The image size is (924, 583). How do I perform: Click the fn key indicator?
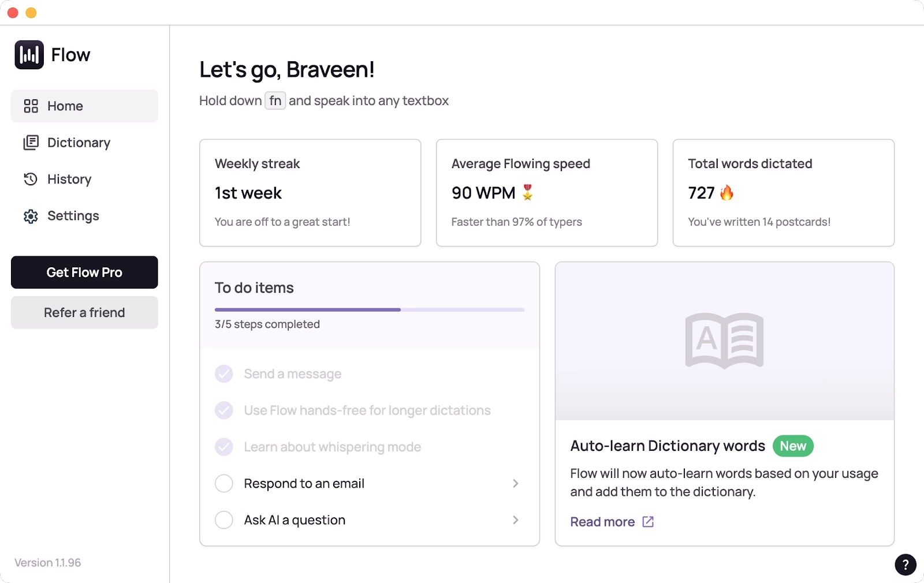(275, 100)
